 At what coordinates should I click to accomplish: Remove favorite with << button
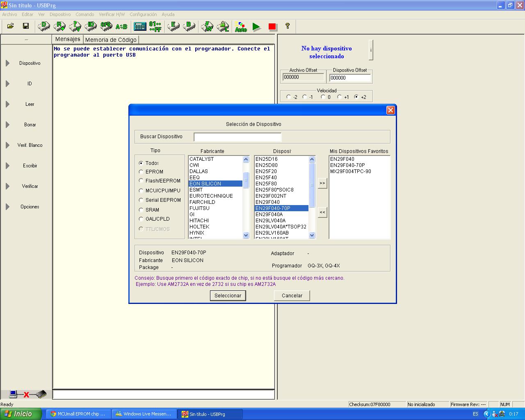[322, 212]
